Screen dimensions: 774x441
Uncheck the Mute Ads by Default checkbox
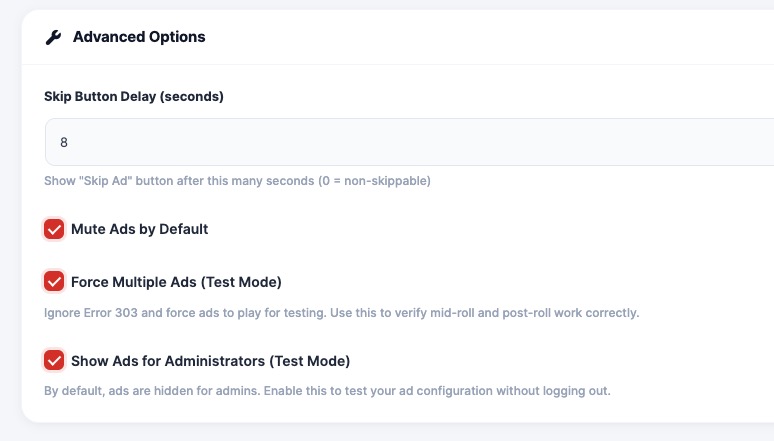point(54,229)
